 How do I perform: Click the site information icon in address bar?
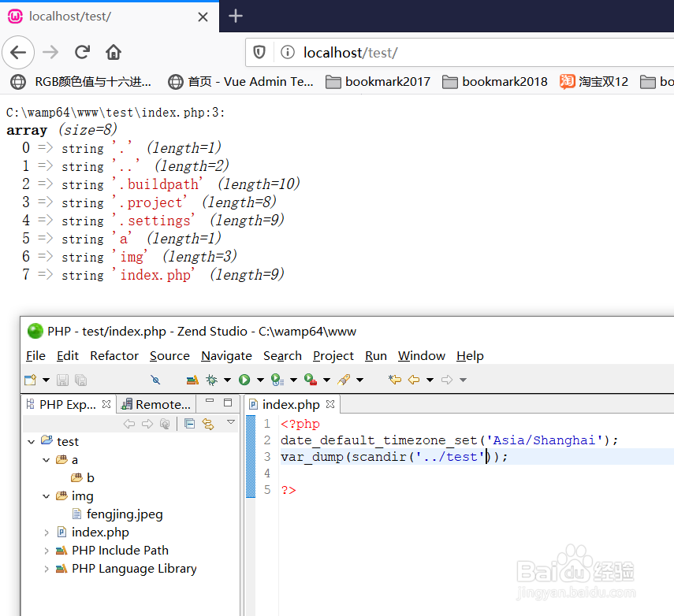288,53
